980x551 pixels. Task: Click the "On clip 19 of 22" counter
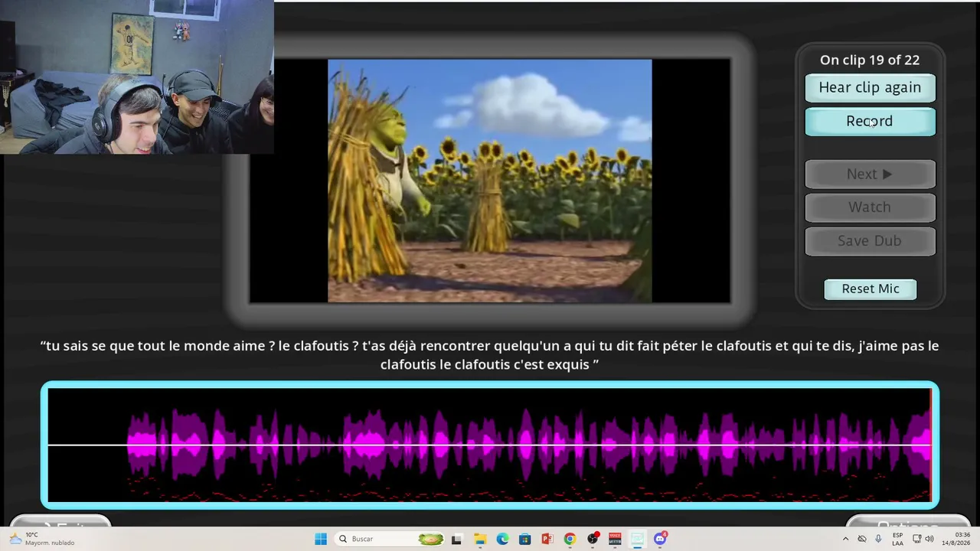tap(870, 60)
